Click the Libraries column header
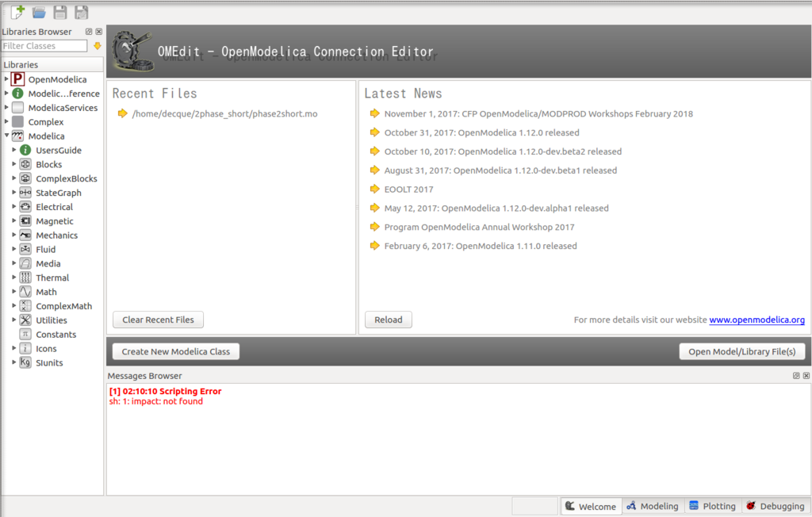The image size is (812, 517). pyautogui.click(x=52, y=65)
